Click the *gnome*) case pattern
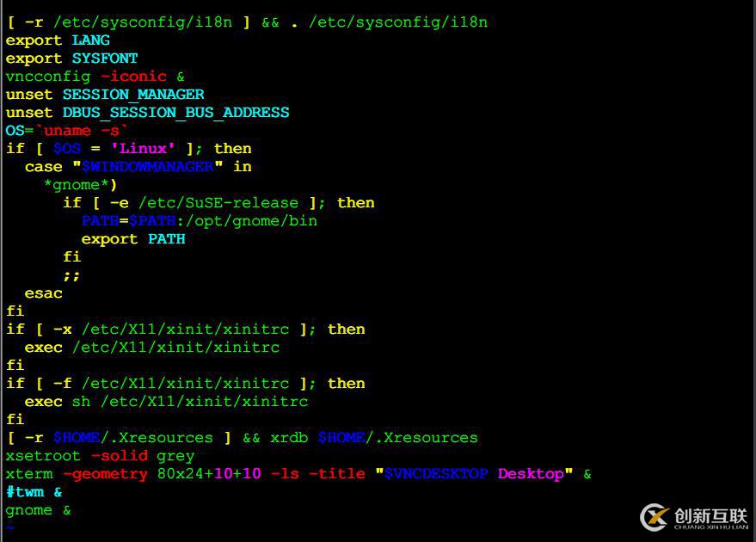The width and height of the screenshot is (756, 542). [80, 185]
